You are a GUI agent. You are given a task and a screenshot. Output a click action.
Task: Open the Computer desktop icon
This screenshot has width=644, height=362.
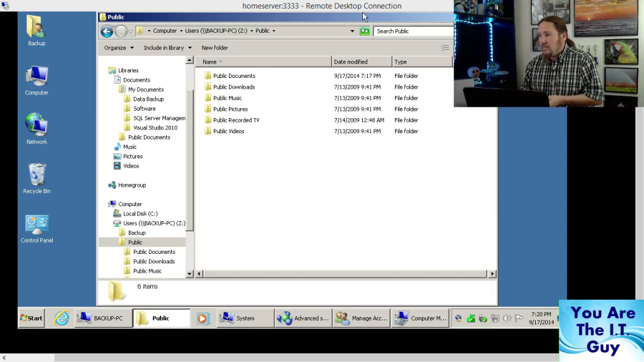point(36,80)
